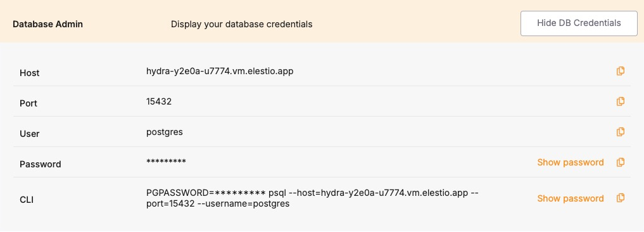Screen dimensions: 644x232
Task: Click the 15432 port value
Action: coord(159,101)
